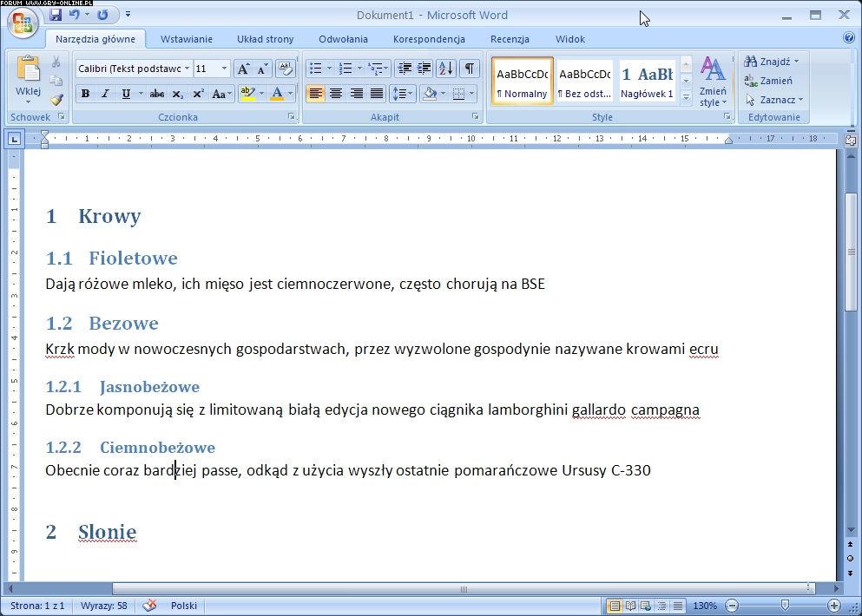Screen dimensions: 862x616
Task: Align text left
Action: tap(315, 94)
